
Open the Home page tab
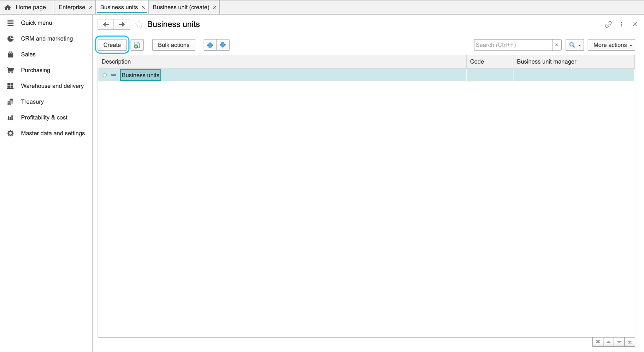pos(27,7)
